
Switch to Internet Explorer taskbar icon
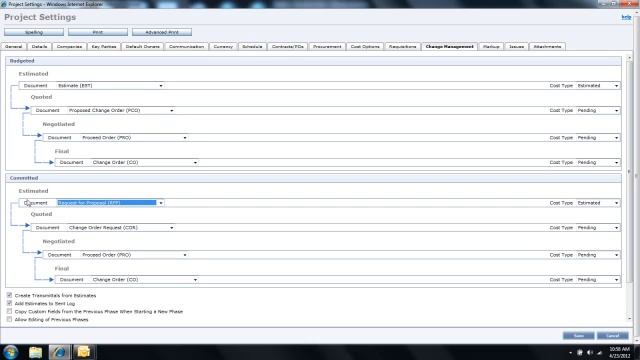point(59,352)
